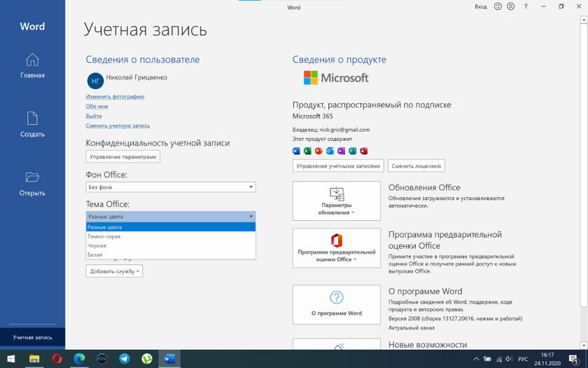
Task: Collapse the Тема Office combo box
Action: click(171, 217)
